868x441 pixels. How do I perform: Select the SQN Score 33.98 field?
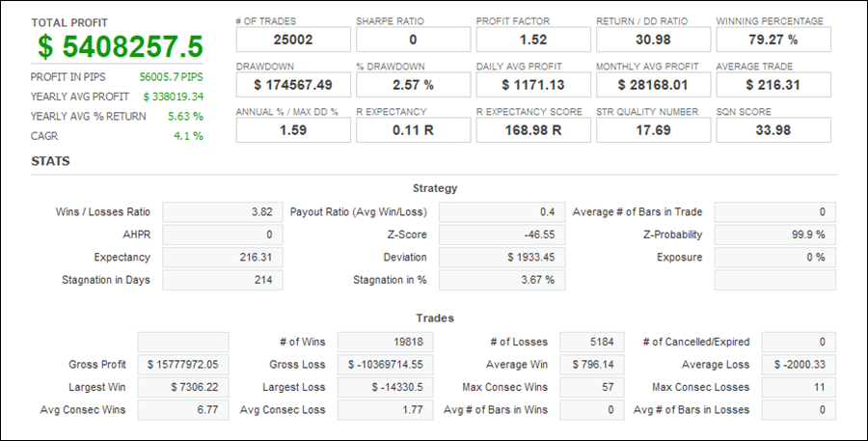(x=773, y=130)
